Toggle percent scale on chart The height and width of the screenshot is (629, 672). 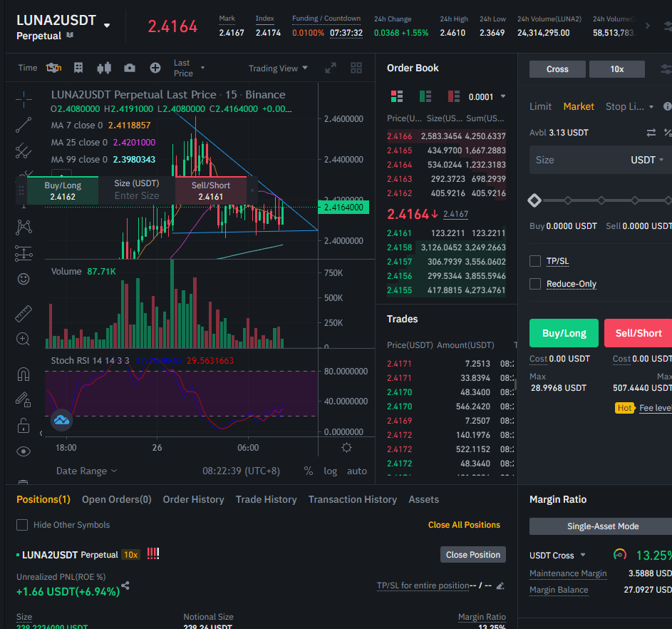click(308, 471)
